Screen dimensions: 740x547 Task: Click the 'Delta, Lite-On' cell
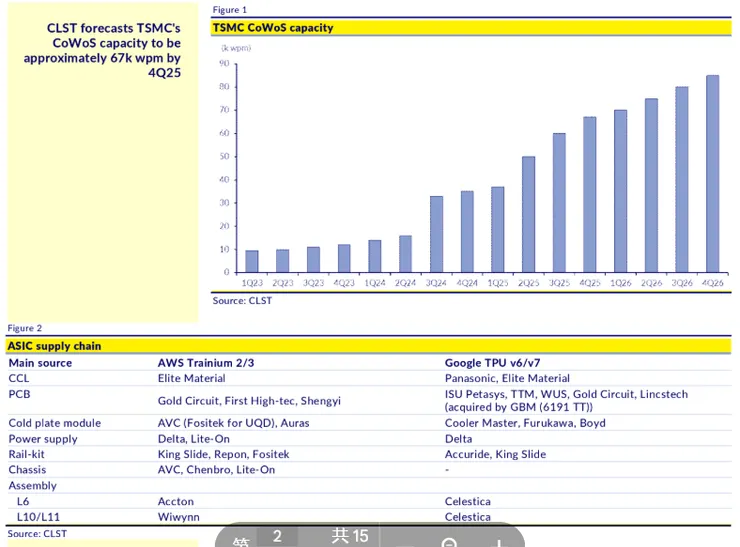194,439
